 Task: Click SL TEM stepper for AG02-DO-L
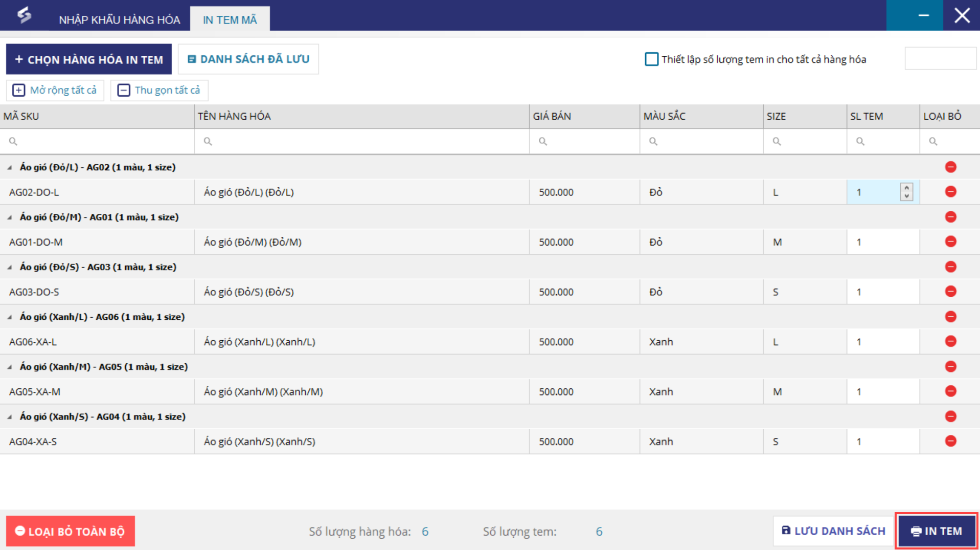906,192
